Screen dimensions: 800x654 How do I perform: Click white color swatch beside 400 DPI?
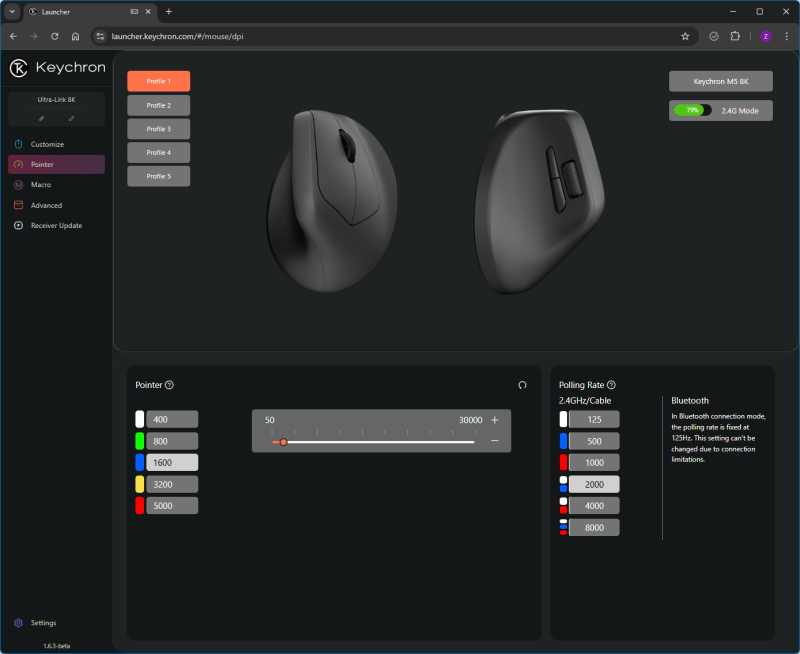[139, 419]
